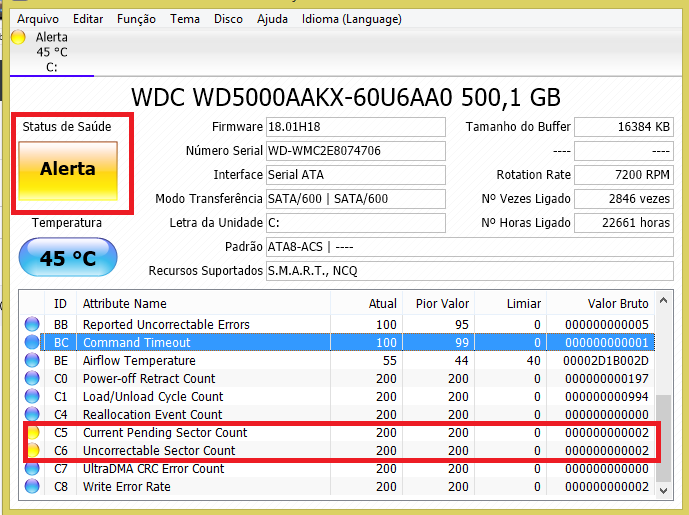Viewport: 689px width, 515px height.
Task: Click the 45 °C temperature button
Action: click(x=68, y=259)
